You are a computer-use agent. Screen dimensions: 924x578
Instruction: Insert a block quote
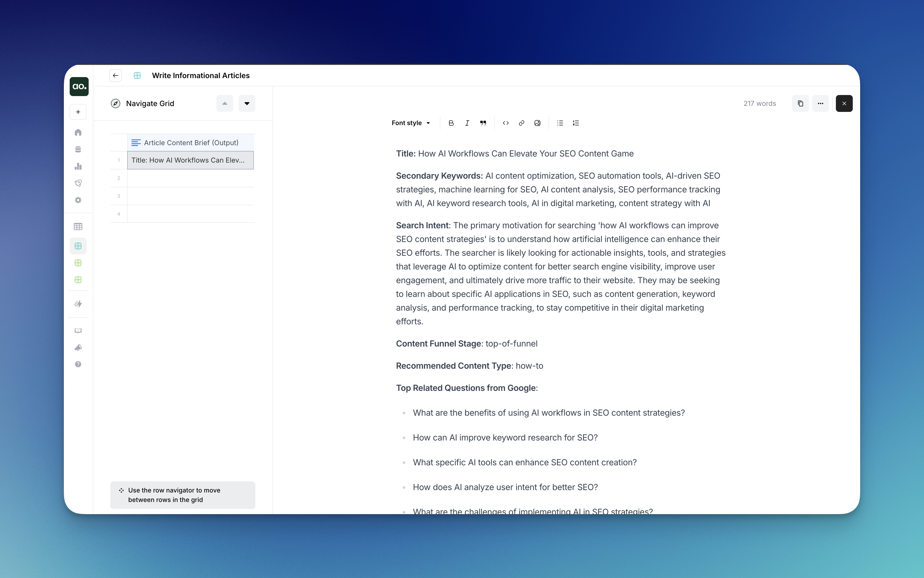point(483,123)
